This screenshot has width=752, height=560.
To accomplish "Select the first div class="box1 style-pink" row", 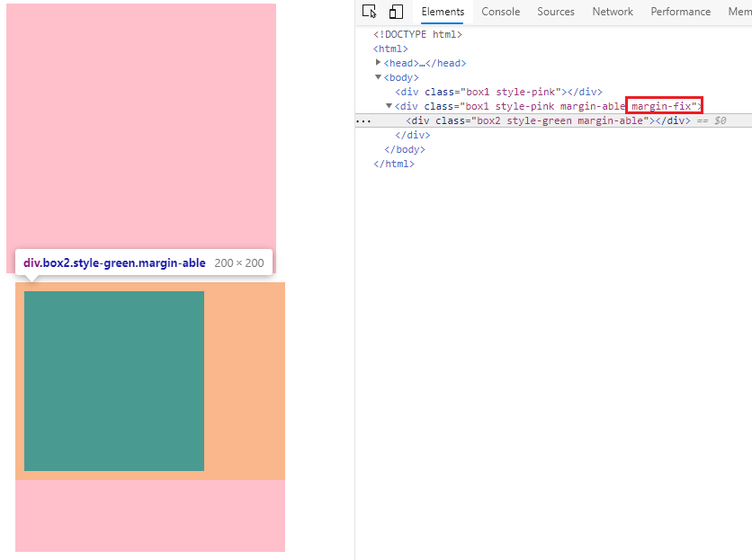I will point(498,92).
